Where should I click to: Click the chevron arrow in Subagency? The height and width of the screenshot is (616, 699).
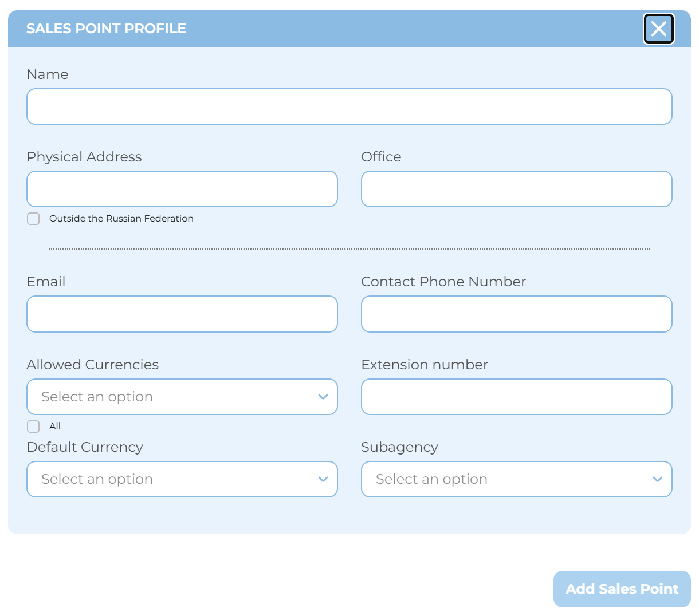(657, 479)
